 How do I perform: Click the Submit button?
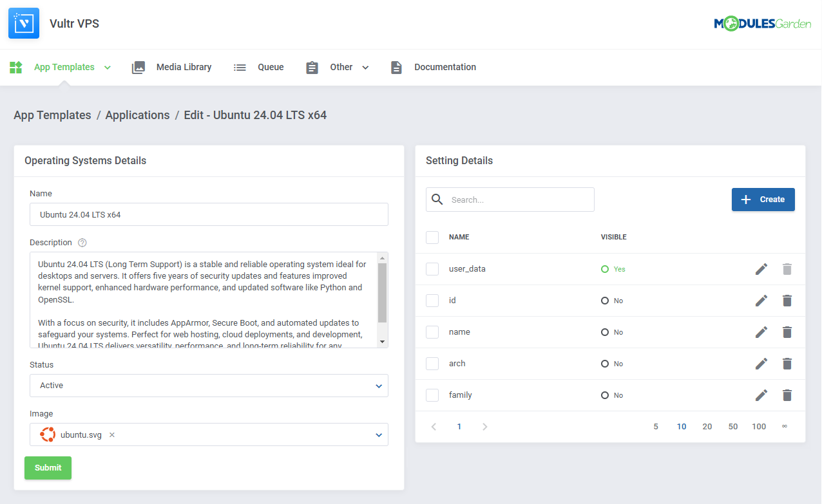(48, 468)
